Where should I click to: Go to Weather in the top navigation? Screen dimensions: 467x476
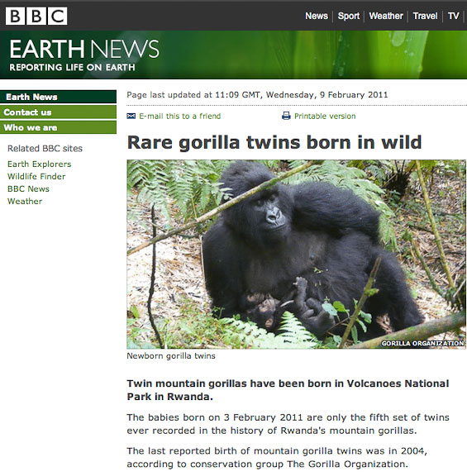386,16
